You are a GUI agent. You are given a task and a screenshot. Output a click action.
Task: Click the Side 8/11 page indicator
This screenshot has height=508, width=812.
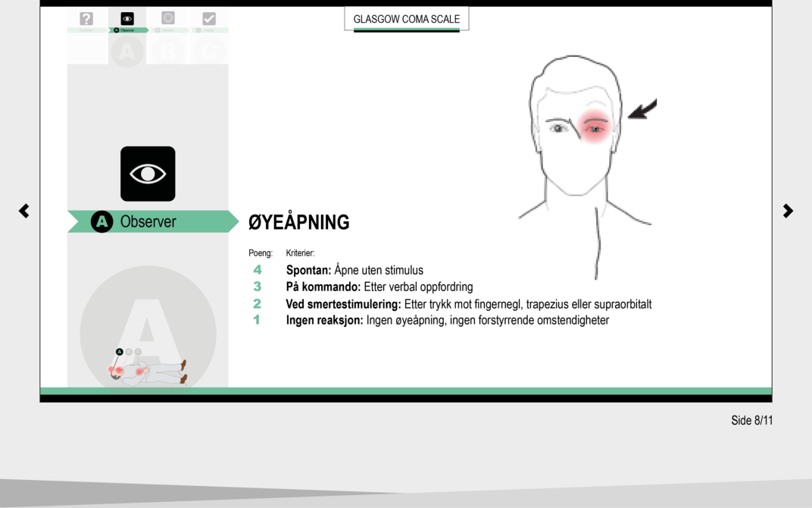click(751, 421)
